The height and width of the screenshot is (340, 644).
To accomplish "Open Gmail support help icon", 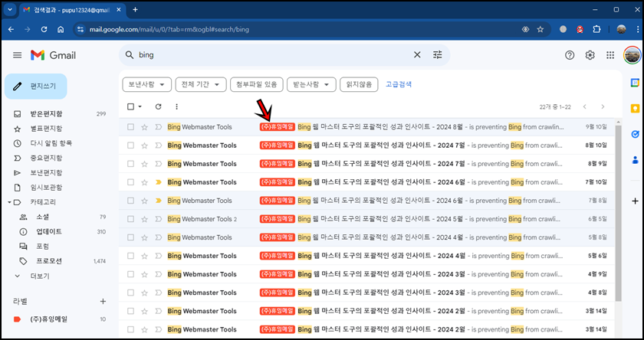I will pyautogui.click(x=569, y=55).
